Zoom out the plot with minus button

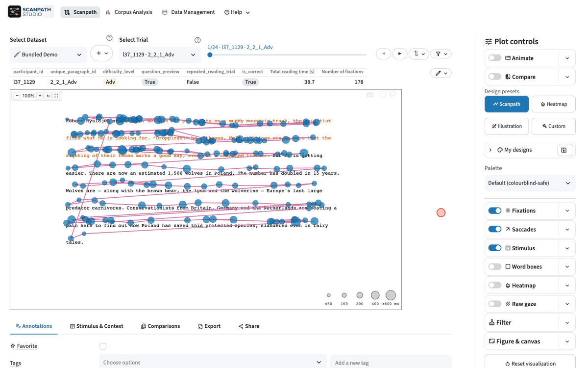pos(17,96)
